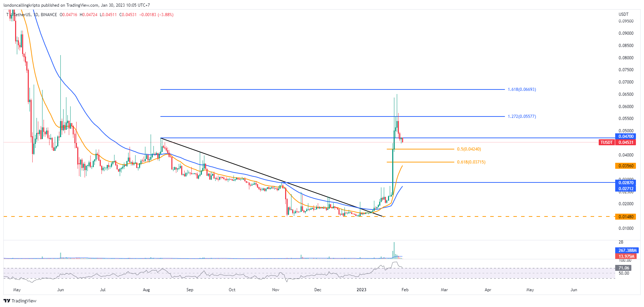Screen dimensions: 644x307
Task: Click the 2023 label on the time axis
Action: 361,290
